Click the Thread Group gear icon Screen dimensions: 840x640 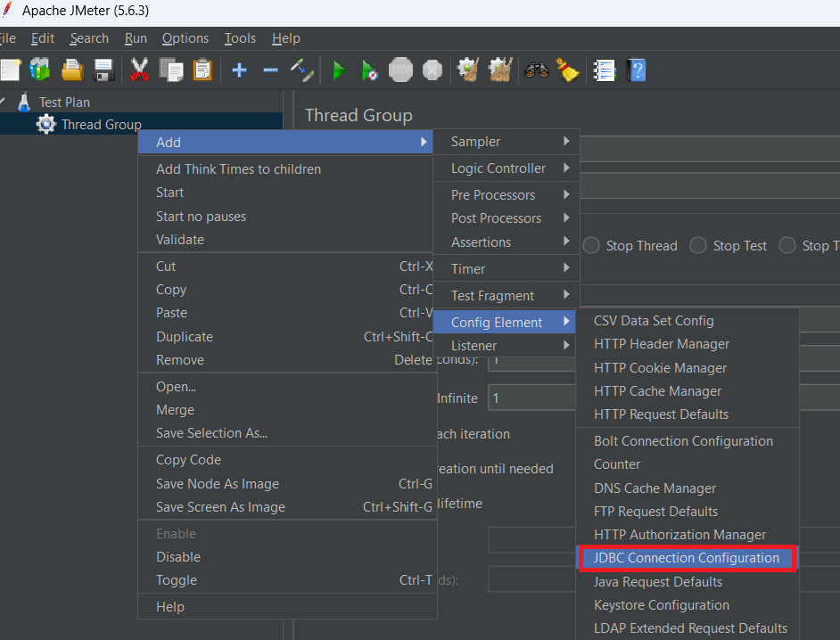45,124
